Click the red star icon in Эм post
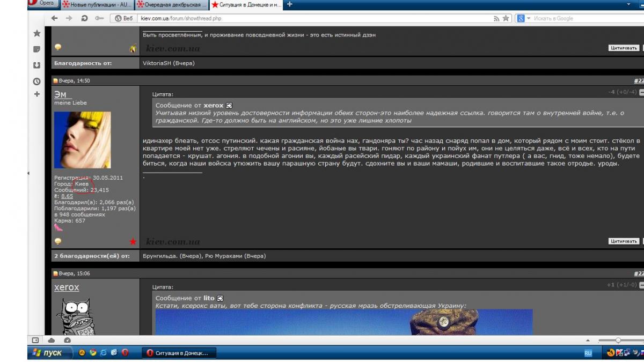This screenshot has height=362, width=644. (x=133, y=242)
